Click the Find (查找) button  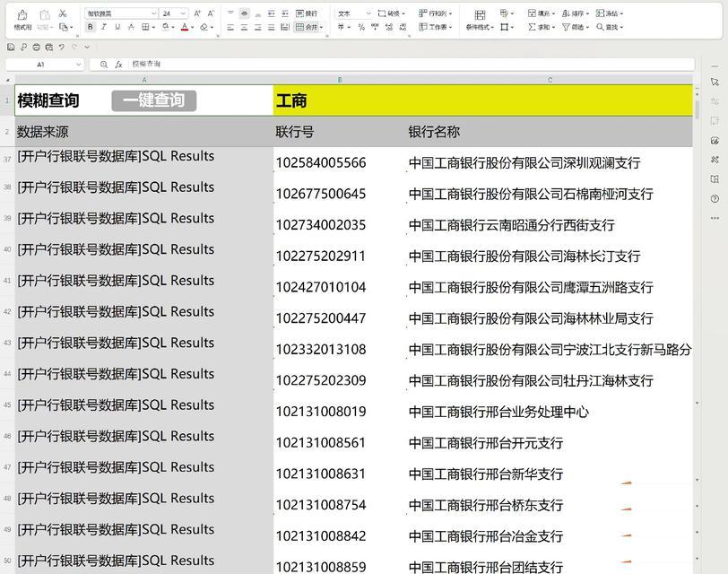(610, 27)
